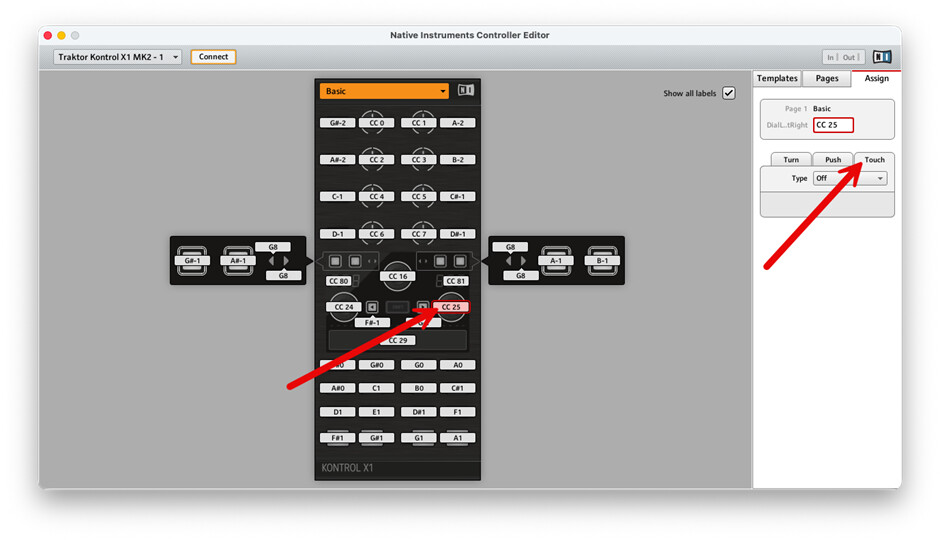940x540 pixels.
Task: Select the Touch tab button
Action: tap(874, 160)
